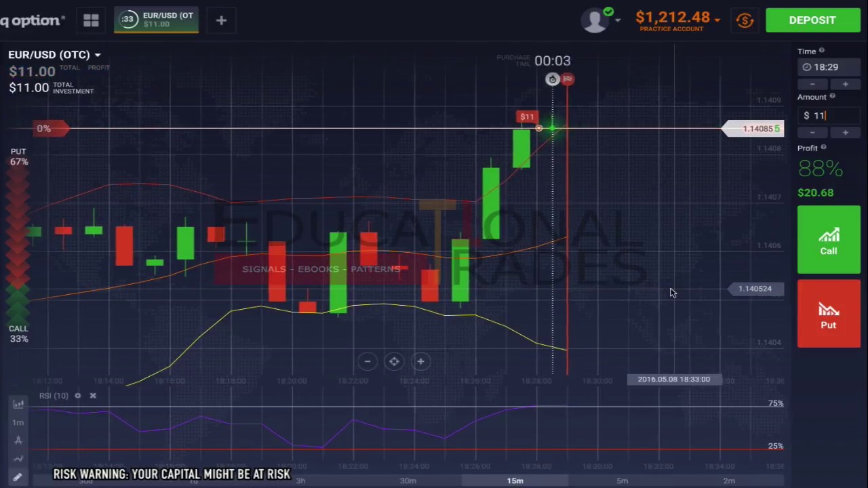Open the chart type candlestick icon
The width and height of the screenshot is (868, 488).
tap(18, 404)
